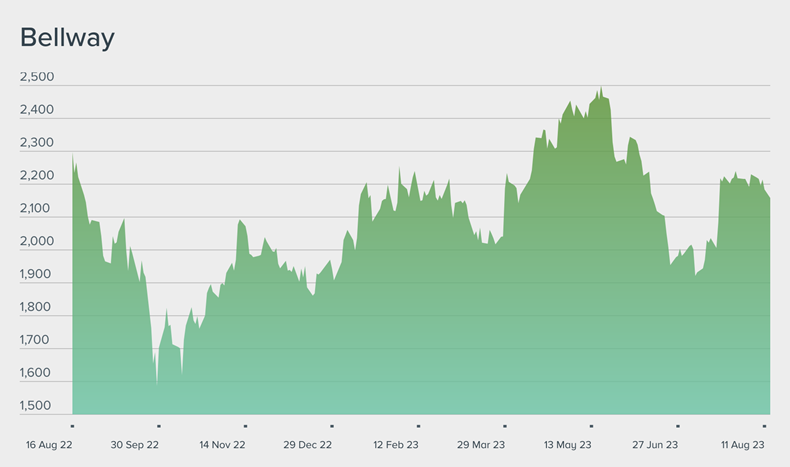Click the 14 Nov 22 date label
790x467 pixels.
(x=222, y=444)
